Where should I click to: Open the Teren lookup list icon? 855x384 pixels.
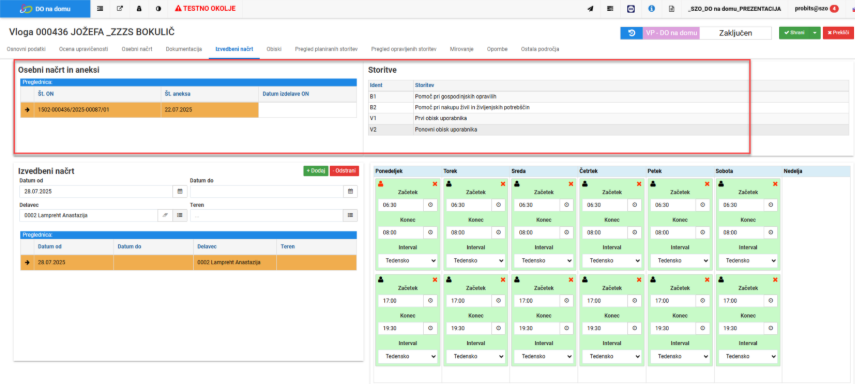click(351, 215)
